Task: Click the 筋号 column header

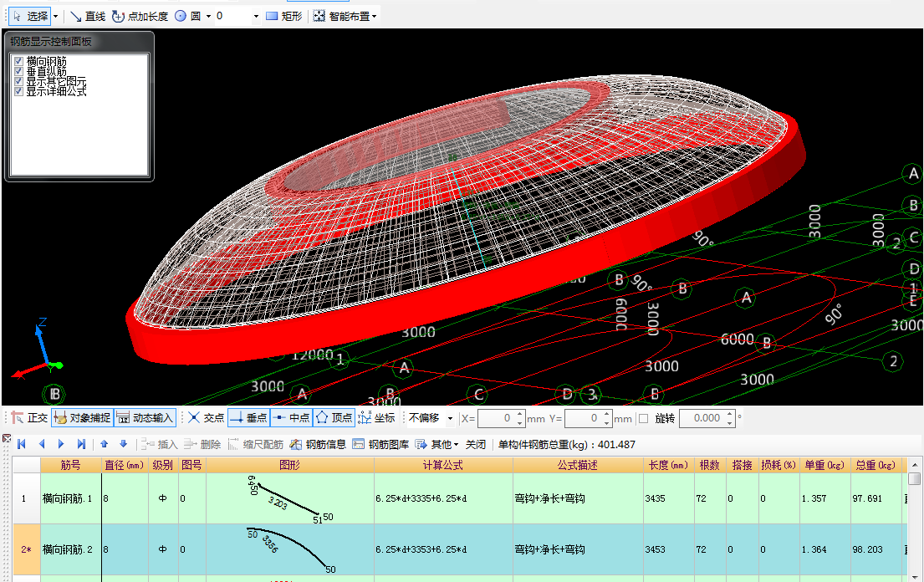Action: pyautogui.click(x=71, y=466)
